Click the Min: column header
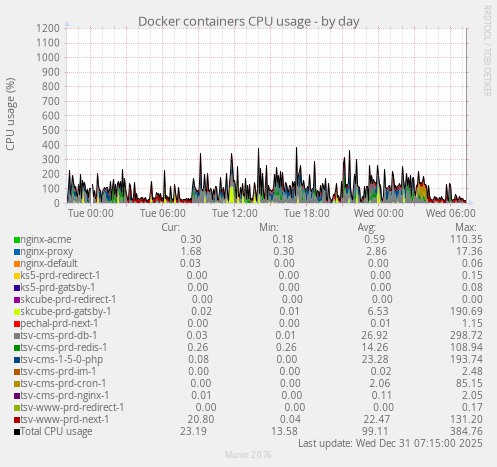 pos(269,227)
